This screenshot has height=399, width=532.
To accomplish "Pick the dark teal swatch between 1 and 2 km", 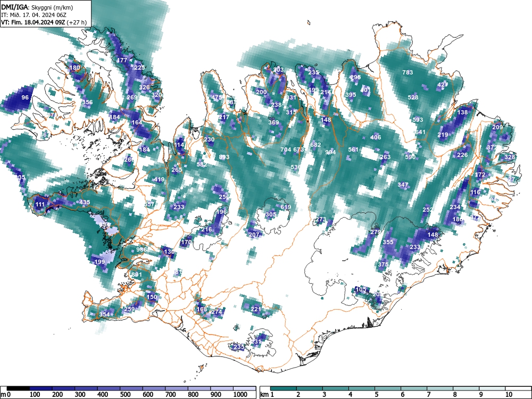I will click(284, 388).
